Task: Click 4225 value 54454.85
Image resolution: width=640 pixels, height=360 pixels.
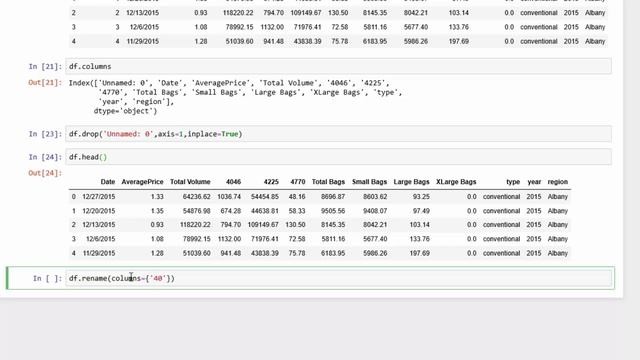Action: [265, 197]
